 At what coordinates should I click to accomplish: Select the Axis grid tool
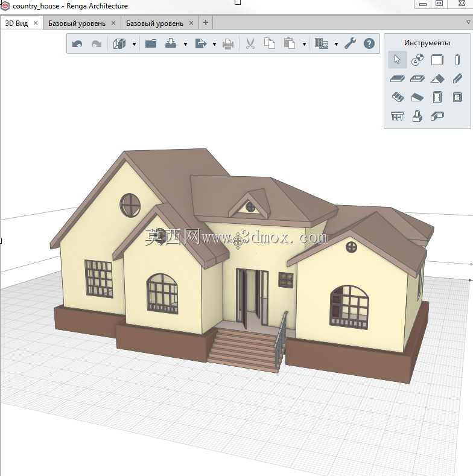(417, 60)
